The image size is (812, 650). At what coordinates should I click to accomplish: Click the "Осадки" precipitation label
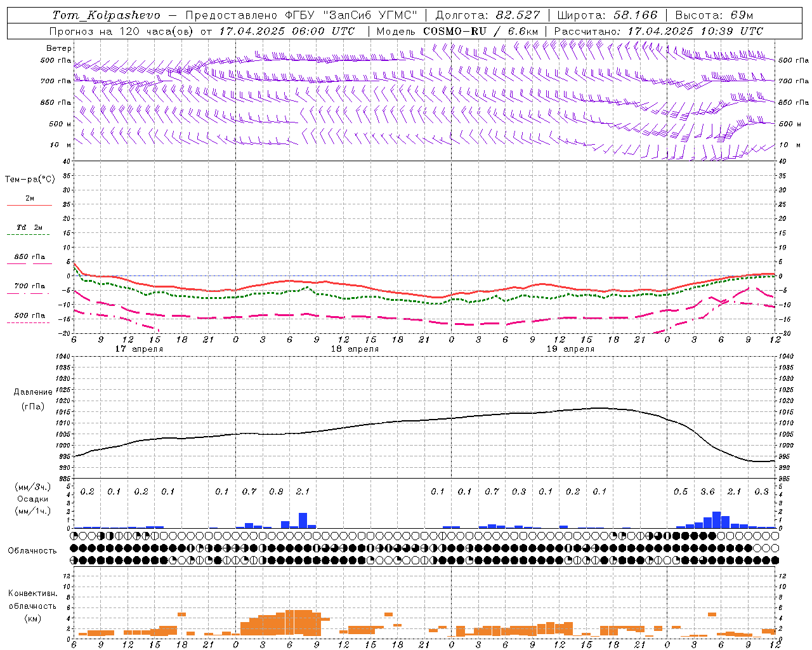pos(33,499)
